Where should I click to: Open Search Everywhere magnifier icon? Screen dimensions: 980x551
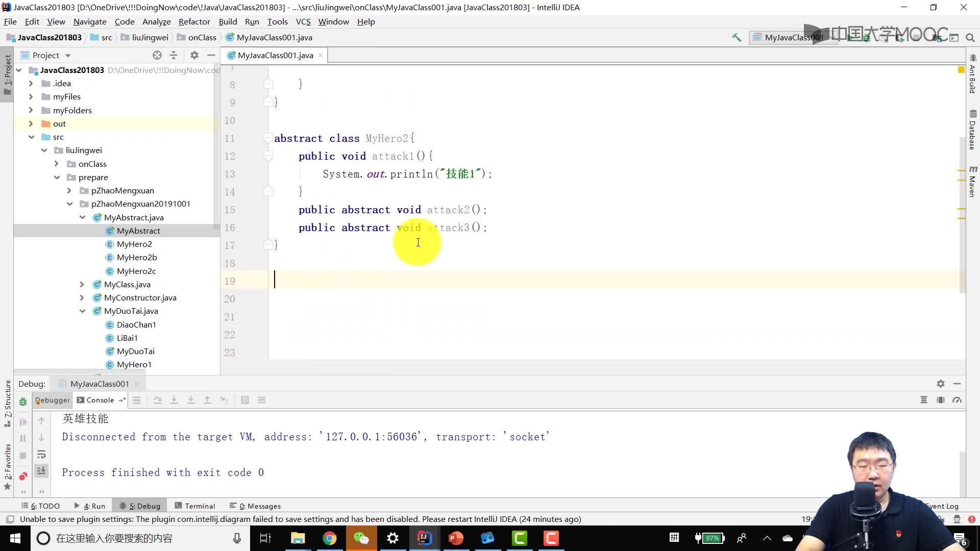[970, 37]
